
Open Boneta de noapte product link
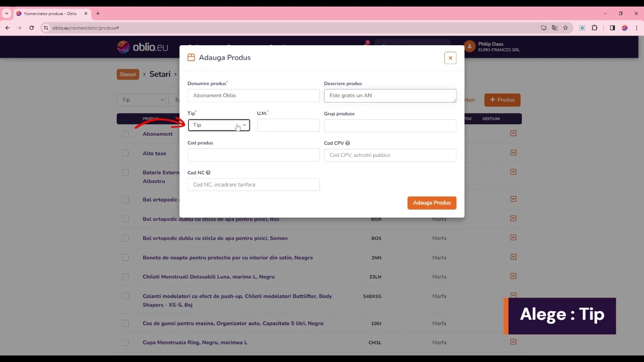pyautogui.click(x=227, y=257)
